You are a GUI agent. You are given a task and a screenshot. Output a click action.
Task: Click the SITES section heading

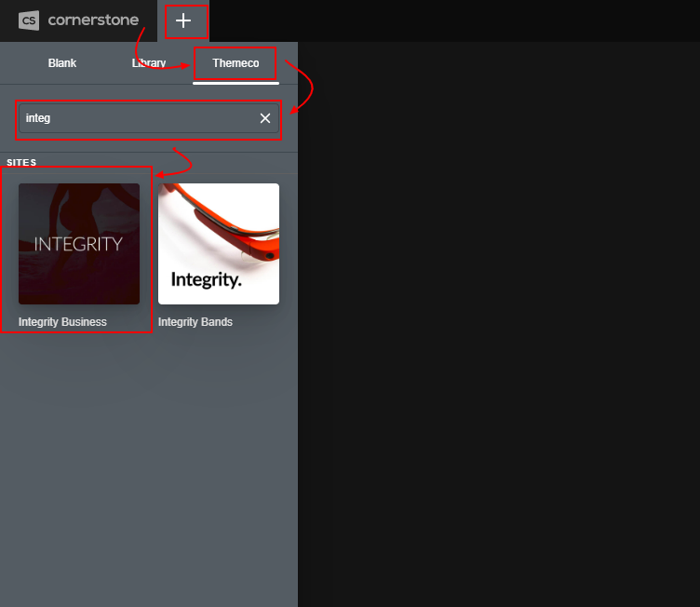(x=21, y=163)
